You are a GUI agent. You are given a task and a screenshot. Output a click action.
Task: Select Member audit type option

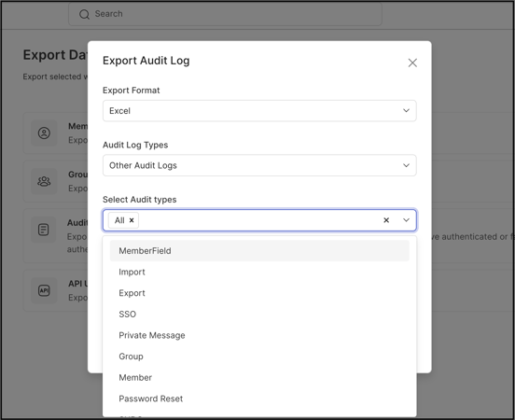click(x=259, y=378)
